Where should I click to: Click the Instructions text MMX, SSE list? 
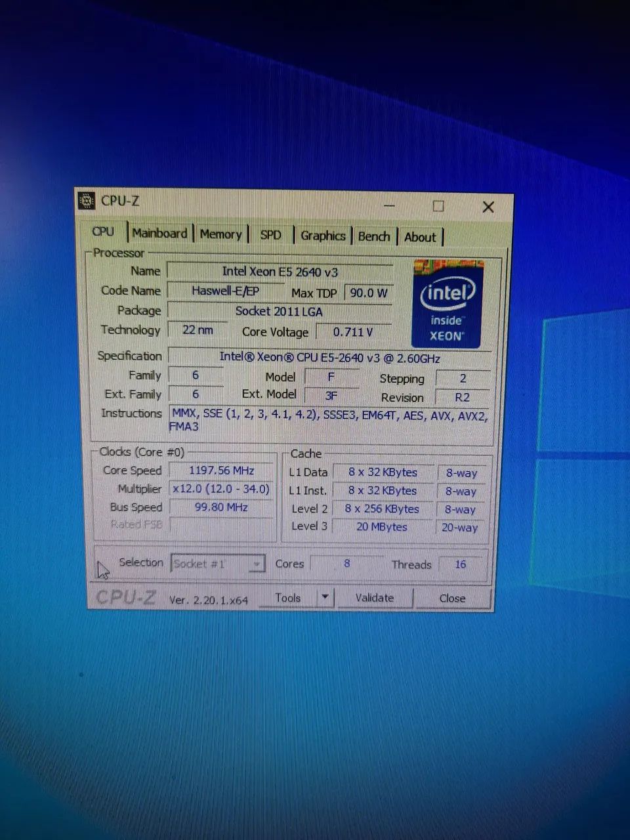329,420
